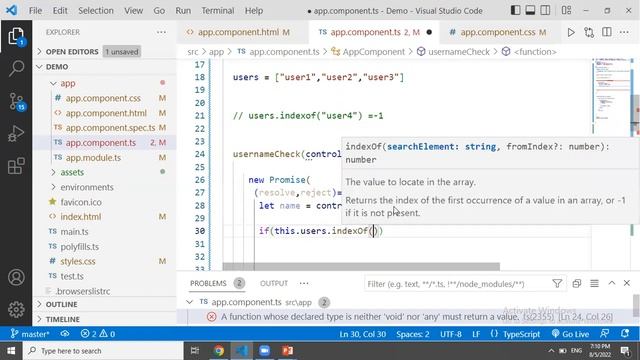Open notifications bell in status bar
Viewport: 640px width, 360px height.
625,334
